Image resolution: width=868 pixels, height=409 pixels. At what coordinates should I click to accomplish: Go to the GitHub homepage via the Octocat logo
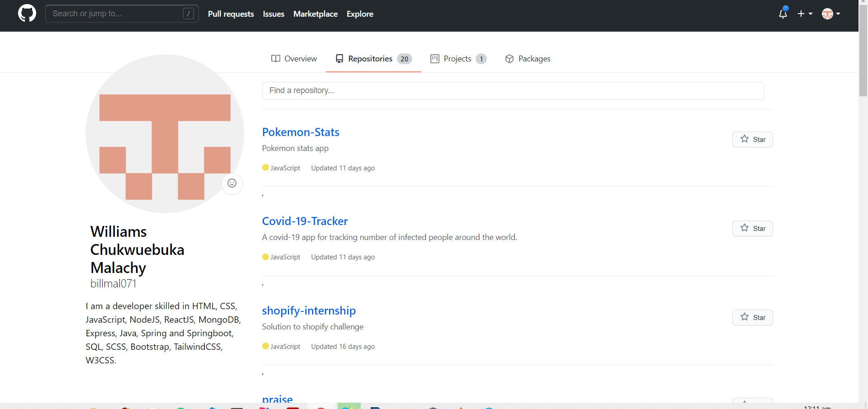(x=27, y=14)
